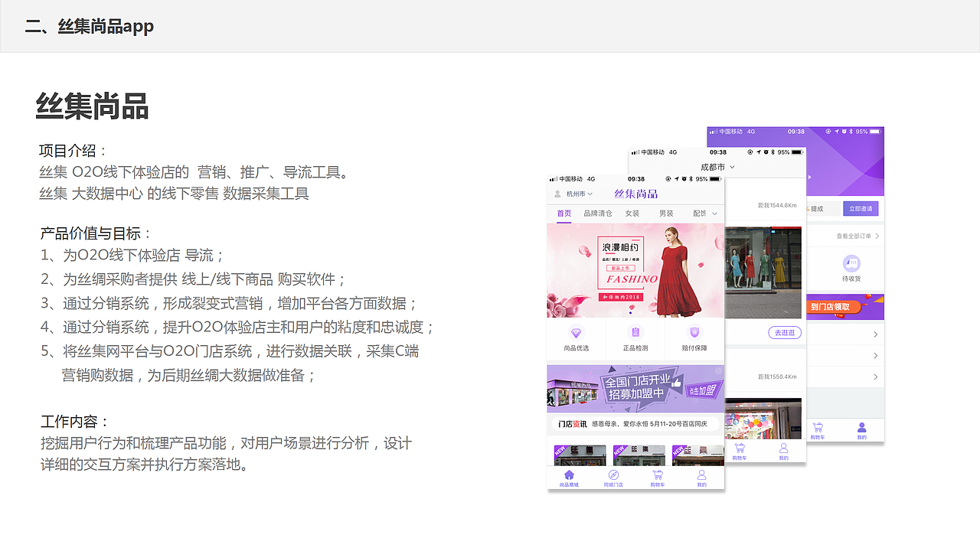Image resolution: width=980 pixels, height=551 pixels.
Task: Open the 男装 category tab
Action: [x=666, y=214]
